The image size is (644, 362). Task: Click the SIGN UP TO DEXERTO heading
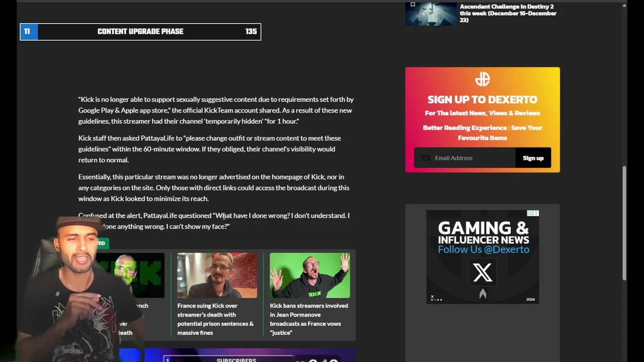482,100
